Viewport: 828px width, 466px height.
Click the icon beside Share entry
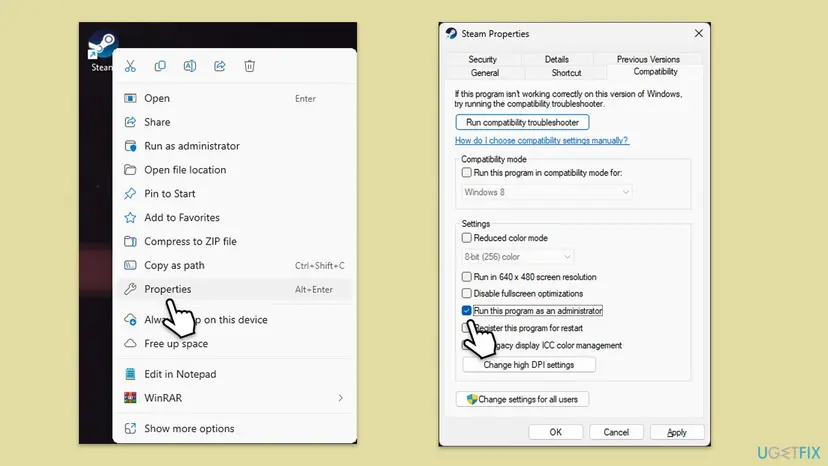130,122
